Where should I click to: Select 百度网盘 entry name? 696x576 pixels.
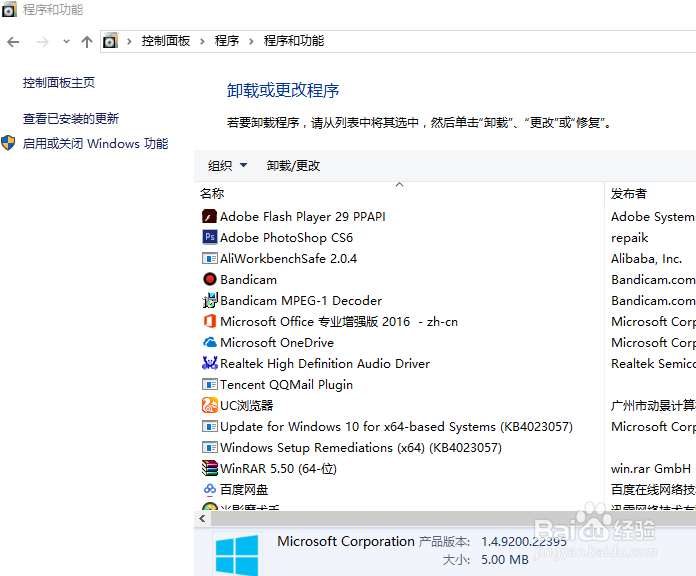244,489
